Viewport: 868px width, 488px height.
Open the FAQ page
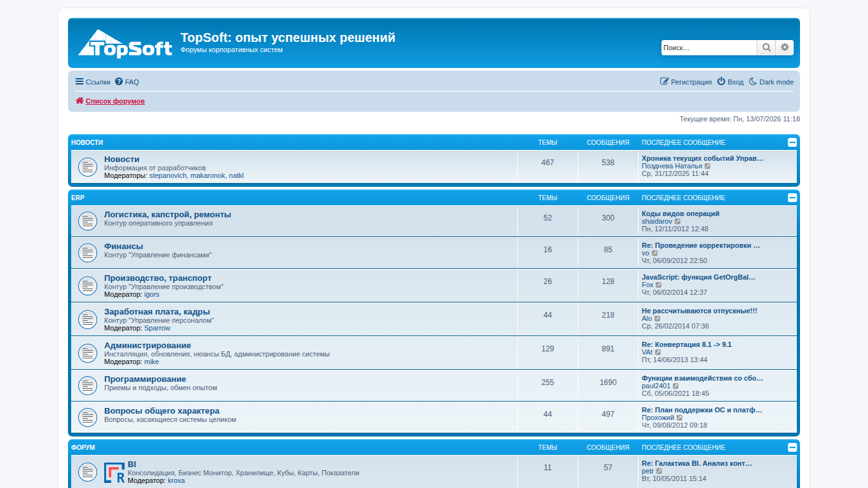coord(127,82)
